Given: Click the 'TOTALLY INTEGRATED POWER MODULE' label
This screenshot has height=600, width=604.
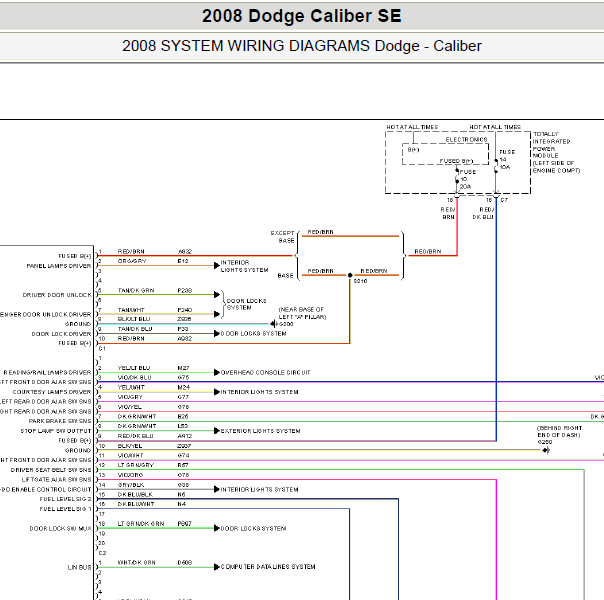Looking at the screenshot, I should click(551, 145).
